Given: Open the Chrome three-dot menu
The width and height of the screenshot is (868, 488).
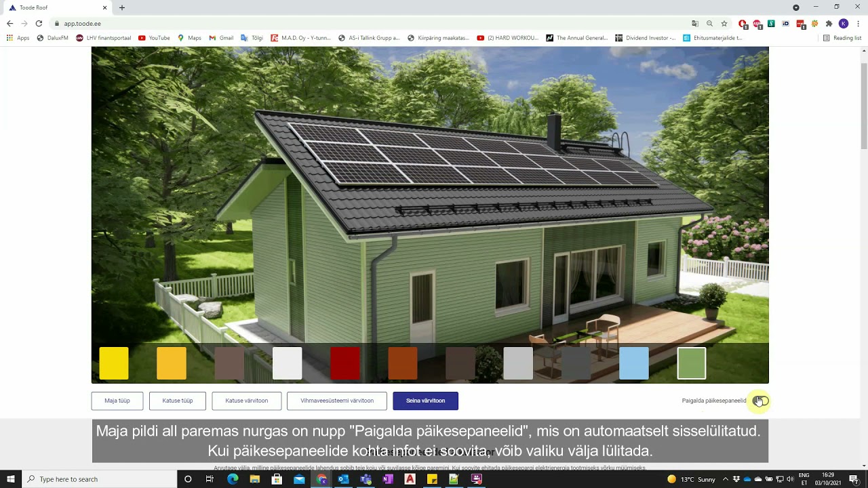Looking at the screenshot, I should click(x=858, y=24).
